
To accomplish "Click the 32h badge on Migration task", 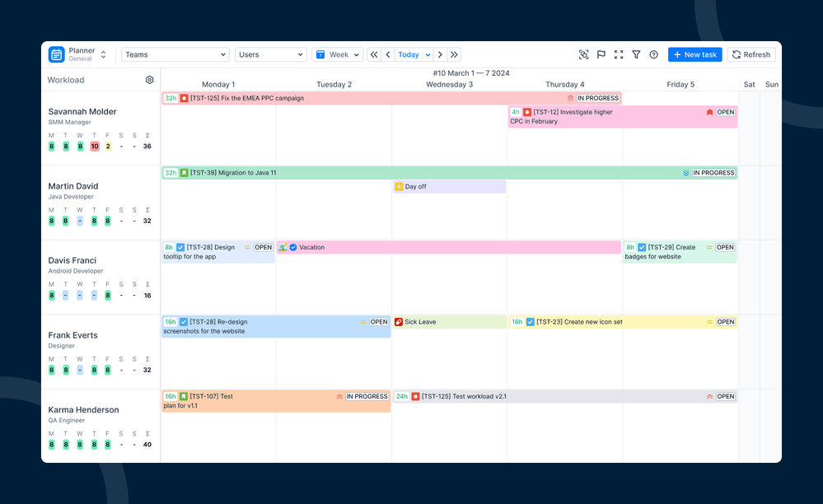I will click(x=171, y=173).
